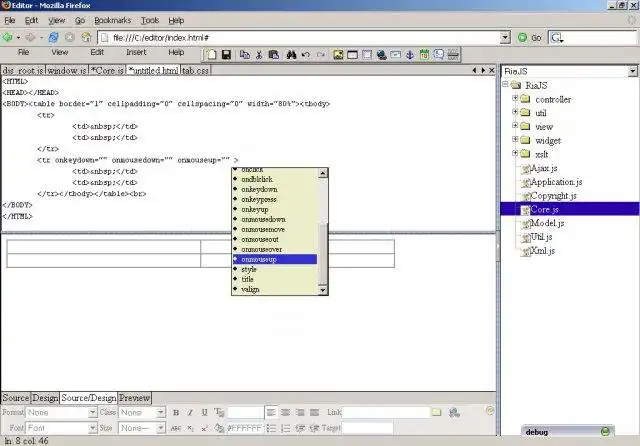
Task: Toggle Bold formatting button
Action: click(176, 413)
